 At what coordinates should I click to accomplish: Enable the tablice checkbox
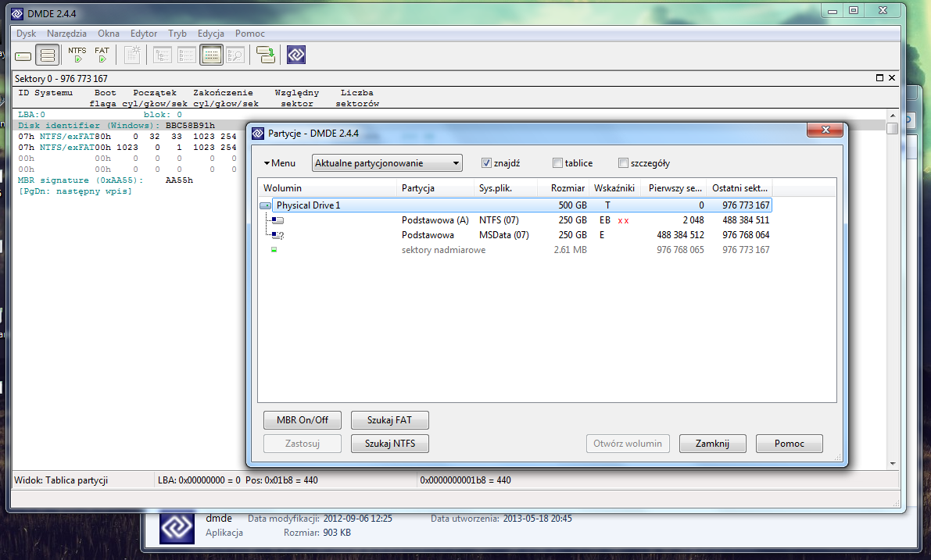click(x=557, y=163)
